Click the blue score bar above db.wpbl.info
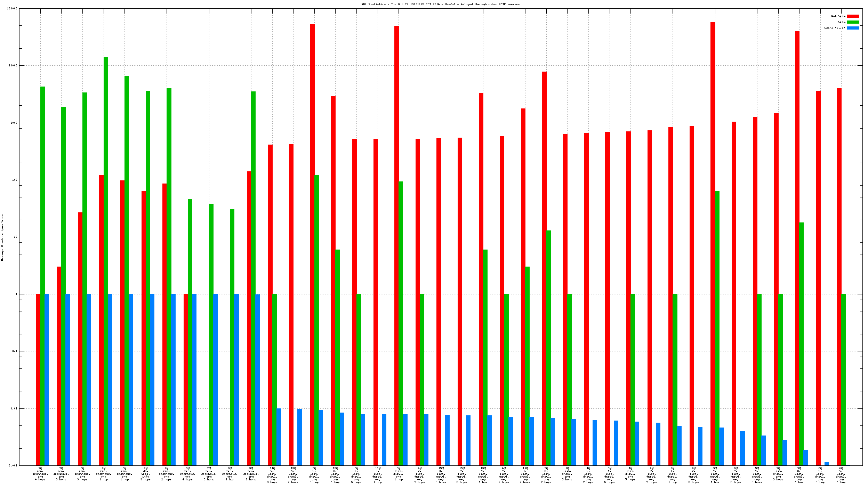This screenshot has width=868, height=488. 152,380
